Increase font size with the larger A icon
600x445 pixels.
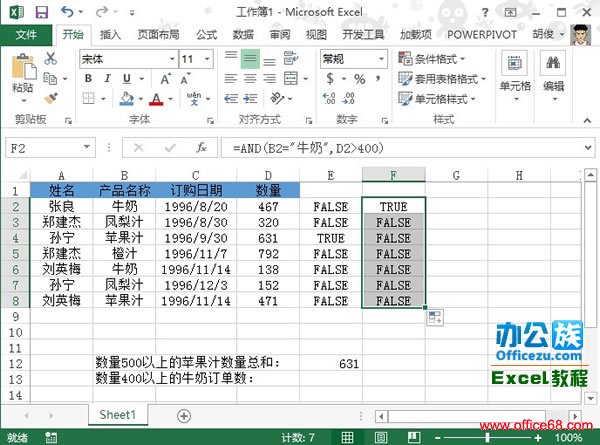pos(166,79)
